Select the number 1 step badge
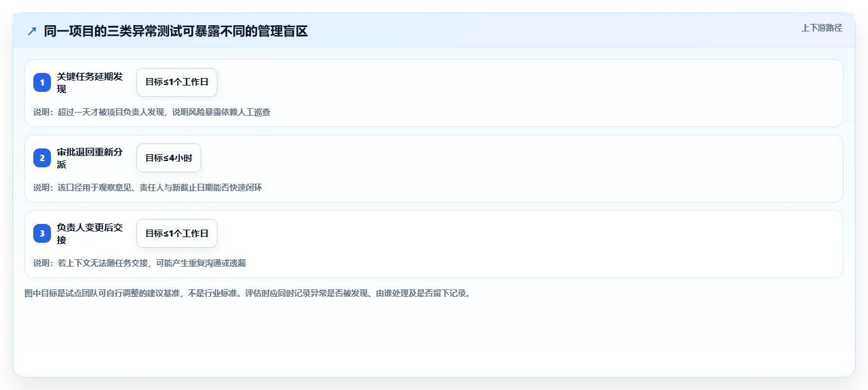 tap(42, 82)
